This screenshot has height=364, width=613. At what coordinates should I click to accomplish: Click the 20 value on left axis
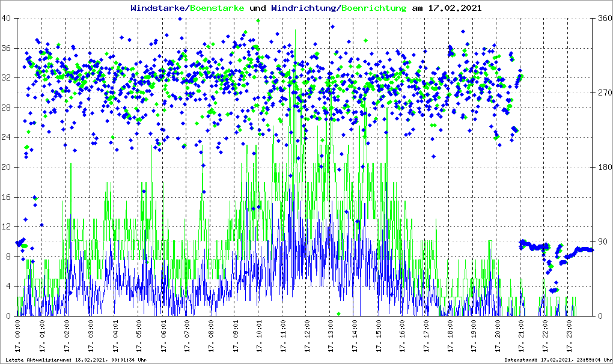(x=7, y=168)
